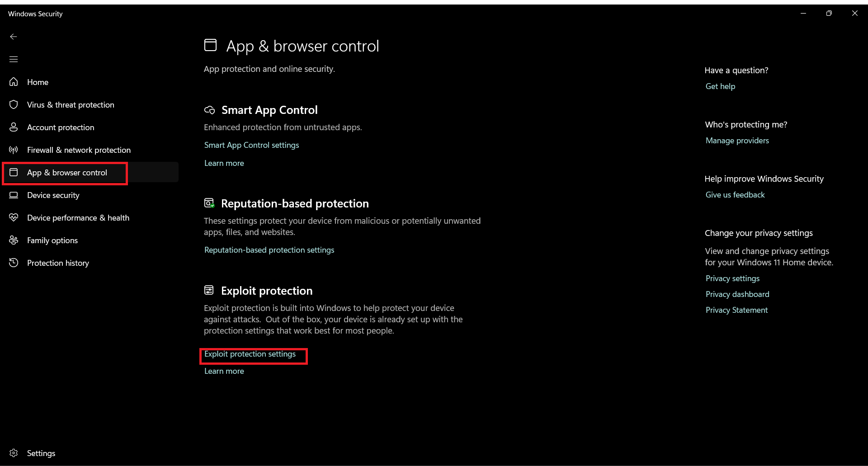Click the Account protection person icon
This screenshot has width=868, height=466.
(x=14, y=127)
